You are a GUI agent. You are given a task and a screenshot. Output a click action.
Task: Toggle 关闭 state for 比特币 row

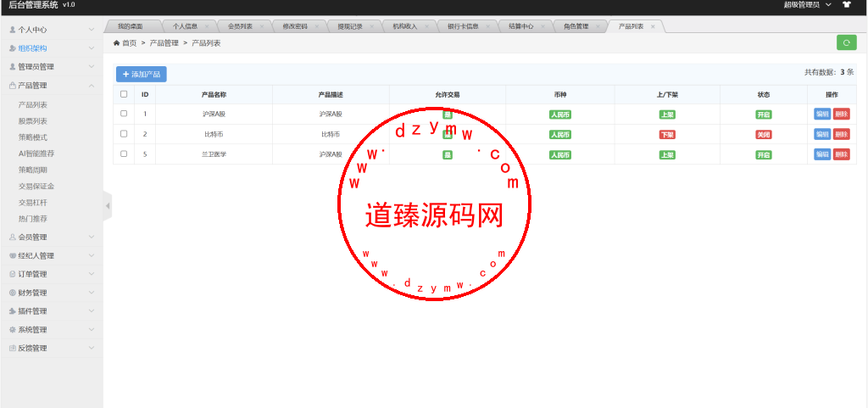pyautogui.click(x=764, y=135)
